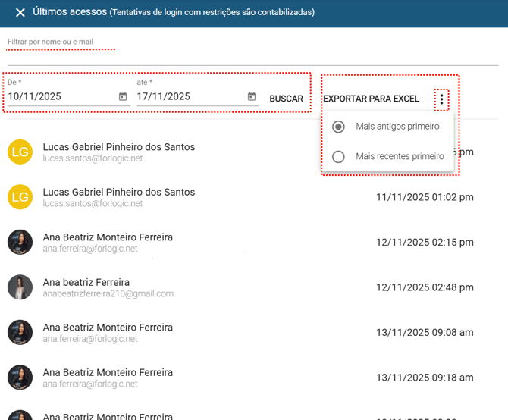Screen dimensions: 508x420
Task: Click the yellow LG avatar at 11/11/2025 01:02 pm
Action: coord(20,197)
